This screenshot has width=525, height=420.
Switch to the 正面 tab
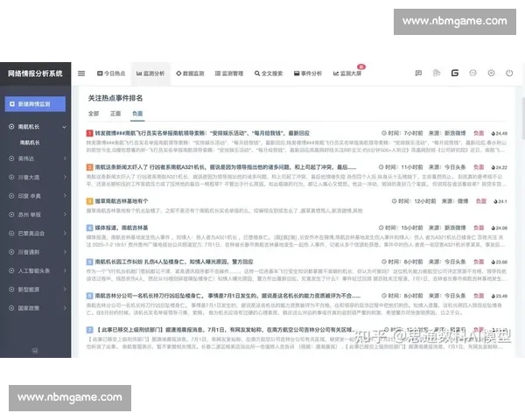point(115,114)
